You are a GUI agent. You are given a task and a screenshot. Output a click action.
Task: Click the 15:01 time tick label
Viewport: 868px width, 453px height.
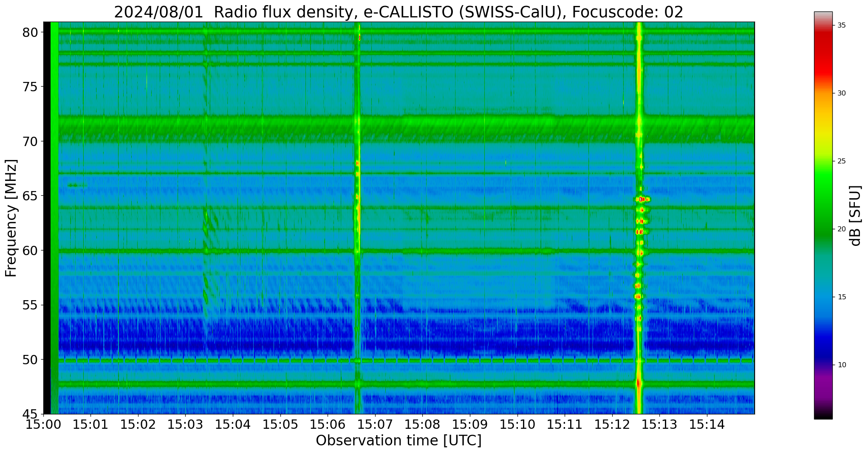(90, 424)
